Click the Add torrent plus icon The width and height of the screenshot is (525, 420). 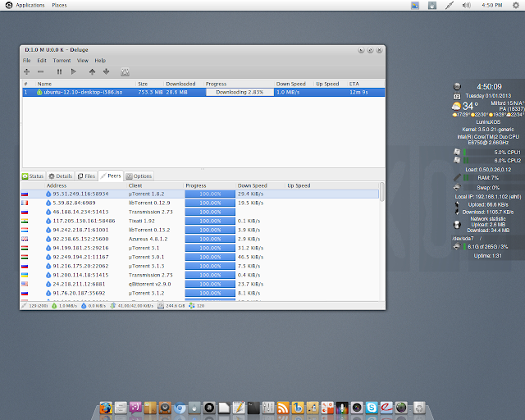27,71
